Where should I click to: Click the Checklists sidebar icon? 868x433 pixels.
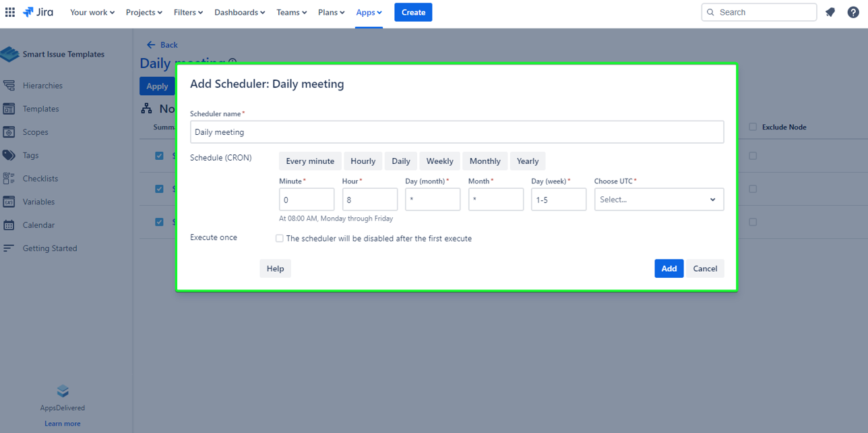coord(9,179)
